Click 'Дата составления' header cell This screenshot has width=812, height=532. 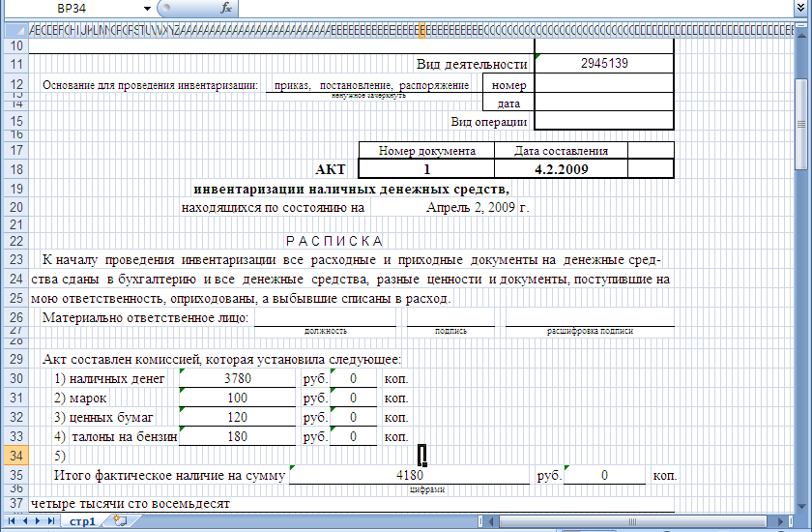pos(561,151)
